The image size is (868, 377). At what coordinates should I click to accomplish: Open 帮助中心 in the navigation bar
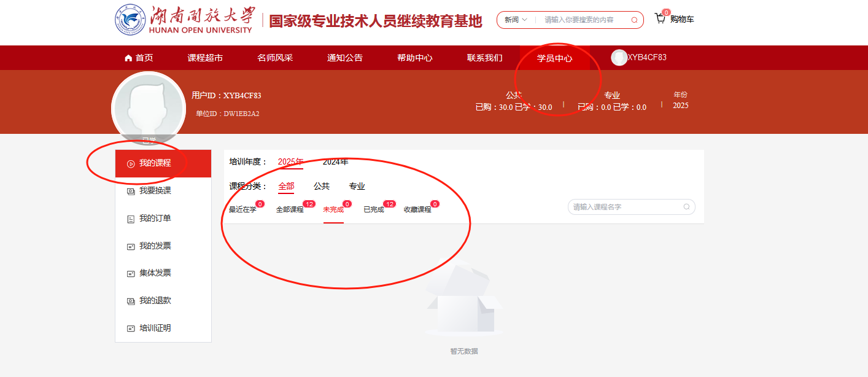coord(414,58)
